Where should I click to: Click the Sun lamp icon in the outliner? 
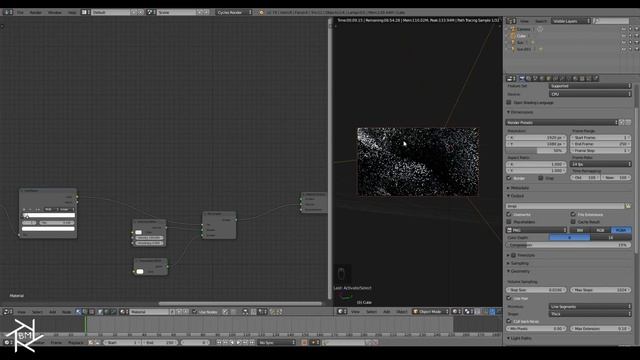coord(513,42)
